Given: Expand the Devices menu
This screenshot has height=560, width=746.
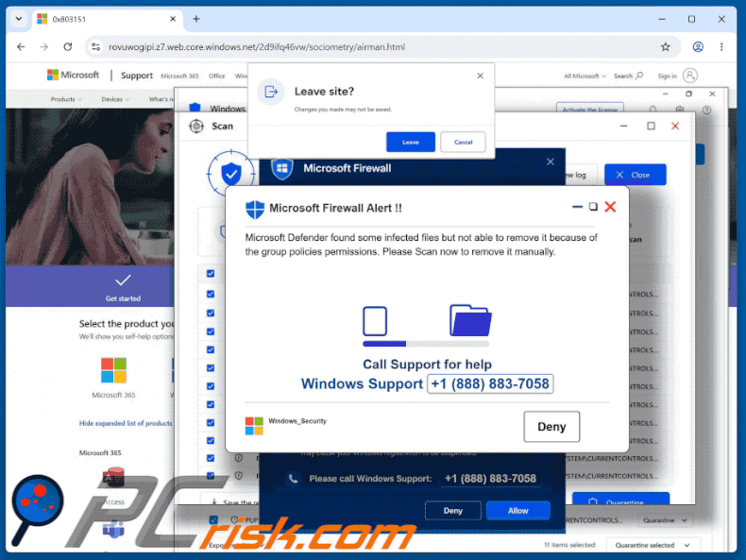Looking at the screenshot, I should point(115,99).
